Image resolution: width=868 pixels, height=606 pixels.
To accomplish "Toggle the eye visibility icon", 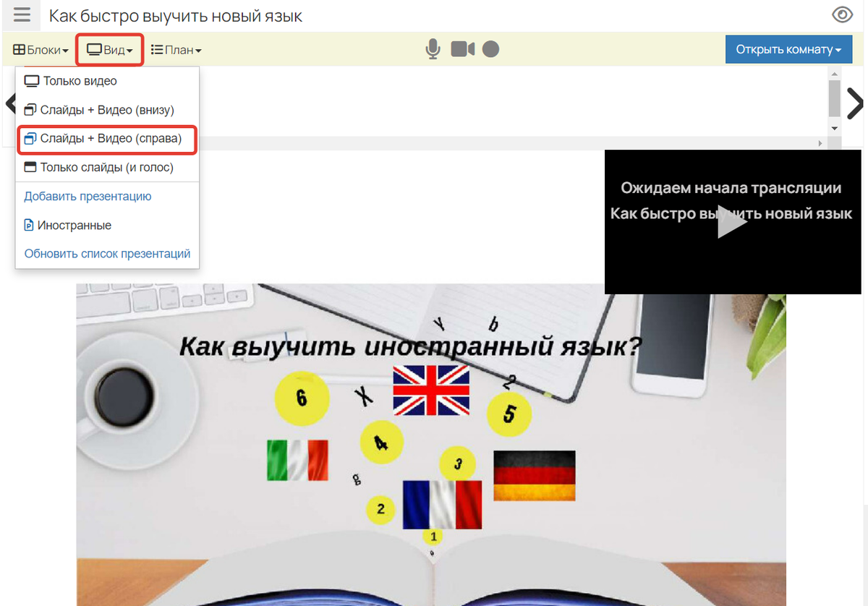I will point(842,15).
